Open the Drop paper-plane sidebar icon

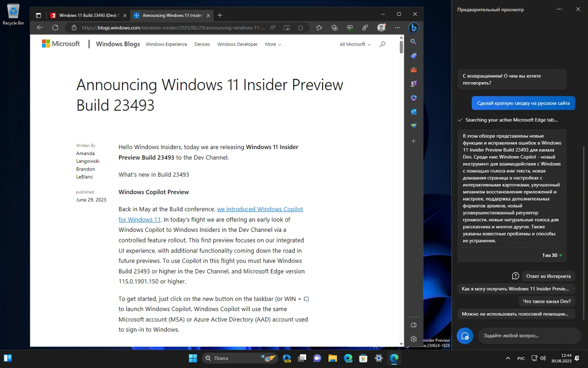click(413, 126)
